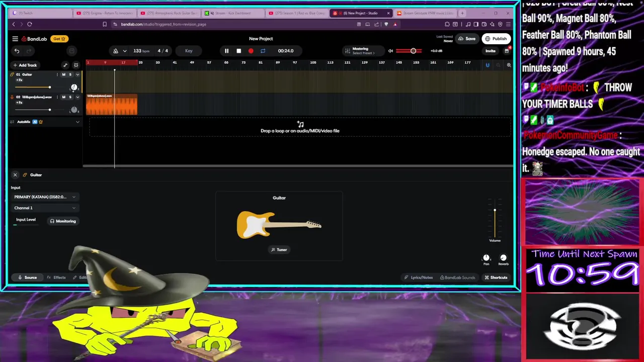Open the metronome options chevron
The width and height of the screenshot is (644, 362).
tap(125, 51)
